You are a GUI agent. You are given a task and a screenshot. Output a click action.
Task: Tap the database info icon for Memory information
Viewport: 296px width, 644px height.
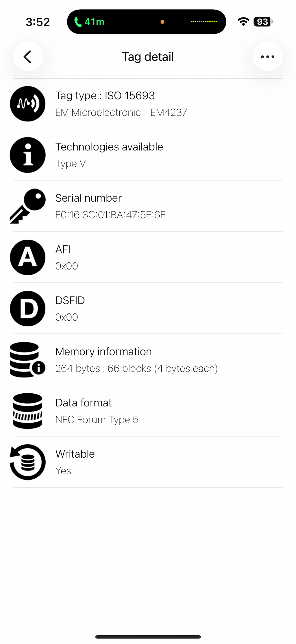tap(28, 360)
